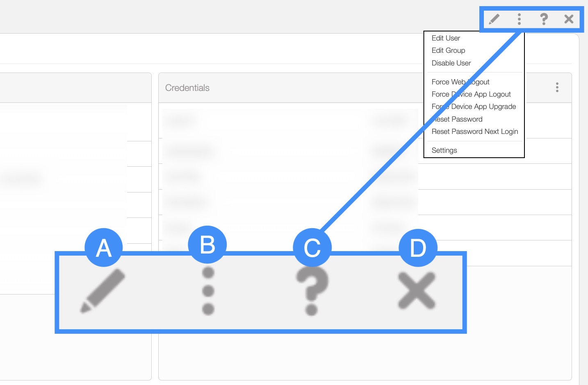
Task: Choose Reset Password Next Login
Action: tap(475, 131)
